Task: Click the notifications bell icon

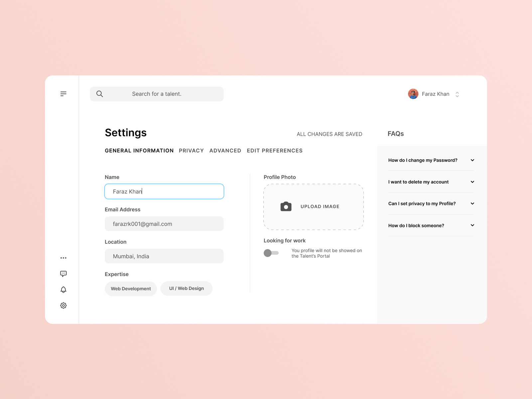Action: click(x=63, y=289)
